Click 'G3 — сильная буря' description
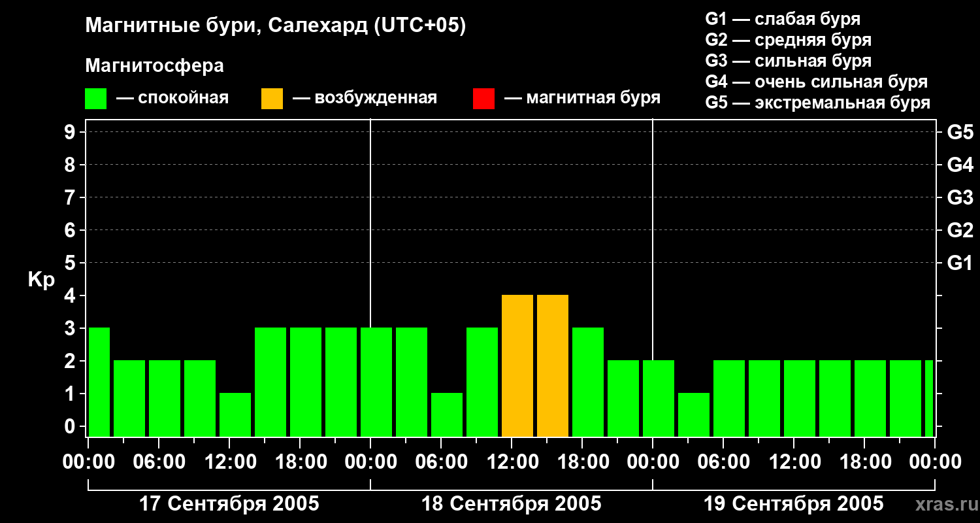This screenshot has height=523, width=980. pos(788,61)
